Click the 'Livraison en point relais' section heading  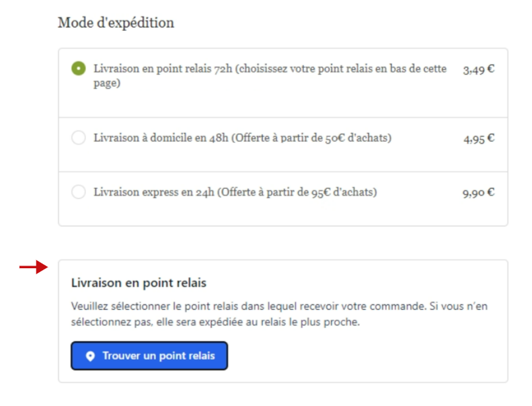[x=139, y=283]
